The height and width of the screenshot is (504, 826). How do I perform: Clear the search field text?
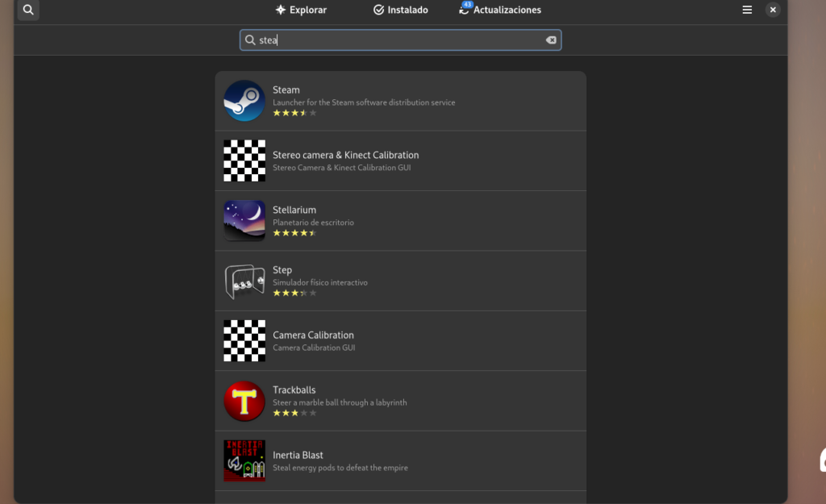coord(550,40)
